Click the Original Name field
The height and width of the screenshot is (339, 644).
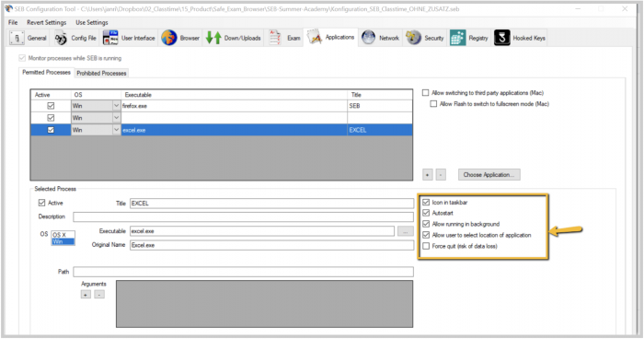(x=272, y=245)
